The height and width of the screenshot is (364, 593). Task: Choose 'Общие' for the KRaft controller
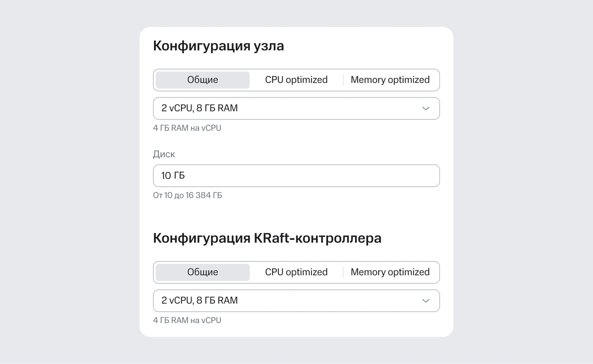202,272
